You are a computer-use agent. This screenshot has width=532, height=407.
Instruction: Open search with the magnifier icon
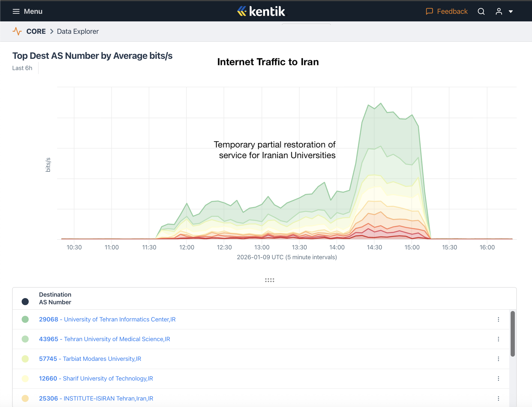click(481, 11)
